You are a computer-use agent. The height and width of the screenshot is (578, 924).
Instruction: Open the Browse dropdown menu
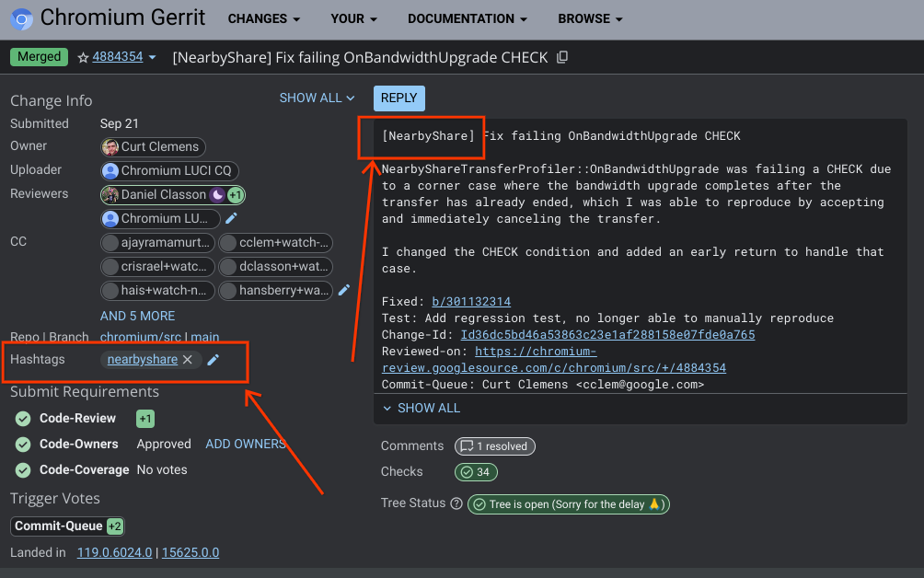click(x=590, y=18)
